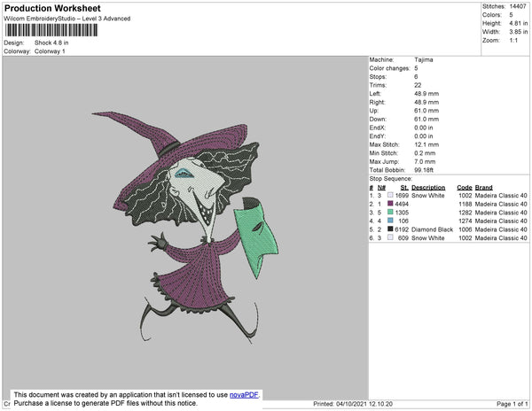Click the design name 'Shock 4.8 in'
The image size is (532, 411).
click(51, 43)
